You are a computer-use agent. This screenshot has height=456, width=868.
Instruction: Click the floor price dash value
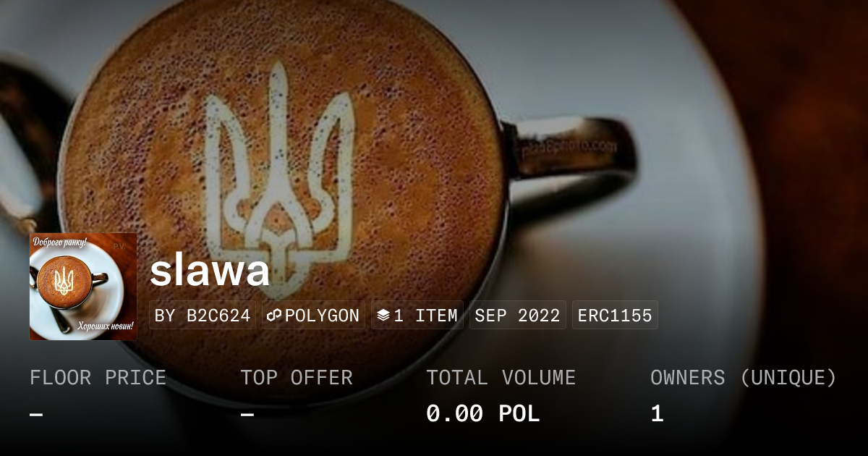[x=36, y=414]
